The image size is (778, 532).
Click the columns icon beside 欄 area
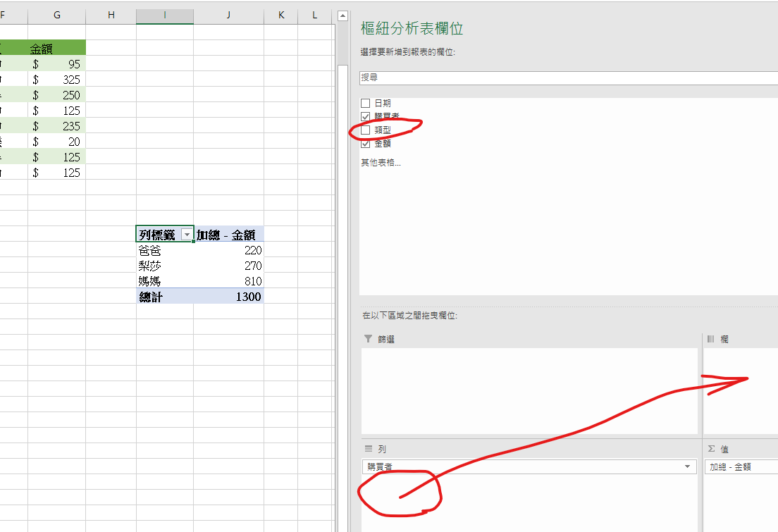[711, 339]
